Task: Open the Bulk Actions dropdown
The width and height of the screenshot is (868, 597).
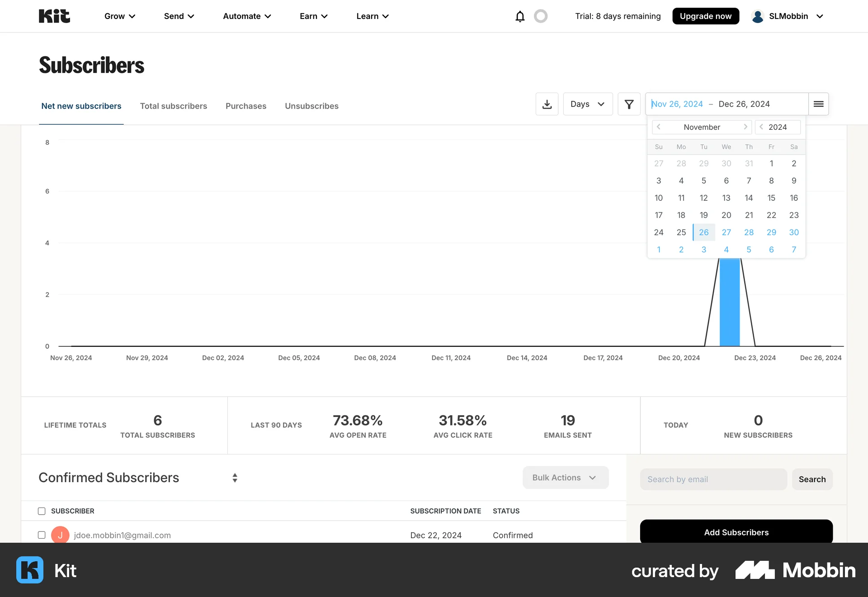Action: tap(566, 478)
